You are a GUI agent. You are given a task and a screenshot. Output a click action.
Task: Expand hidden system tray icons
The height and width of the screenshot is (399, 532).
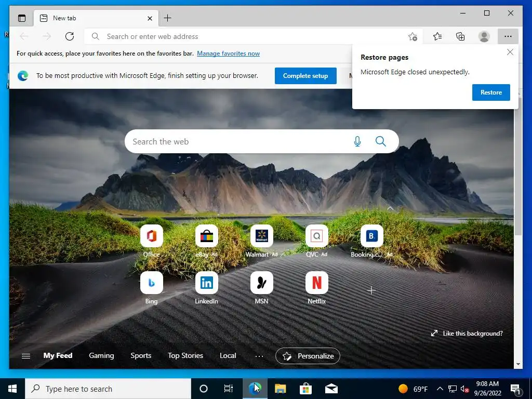tap(440, 389)
